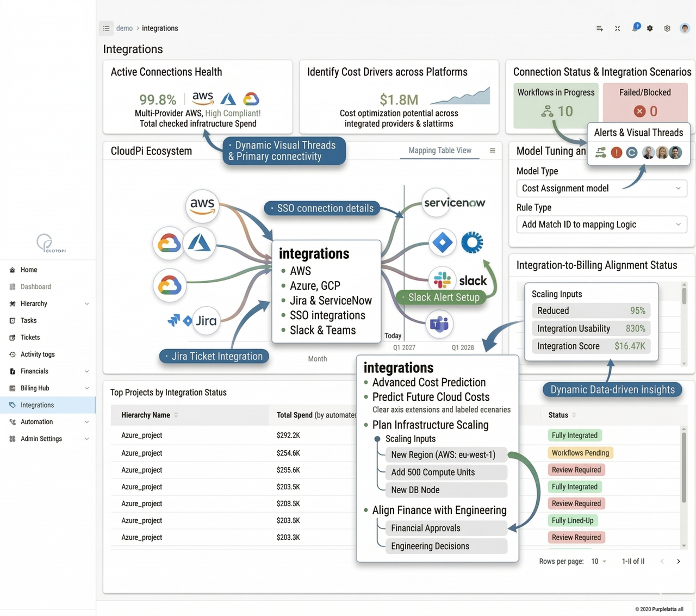Toggle the sidebar menu icon beside demo breadcrumb

pos(106,28)
